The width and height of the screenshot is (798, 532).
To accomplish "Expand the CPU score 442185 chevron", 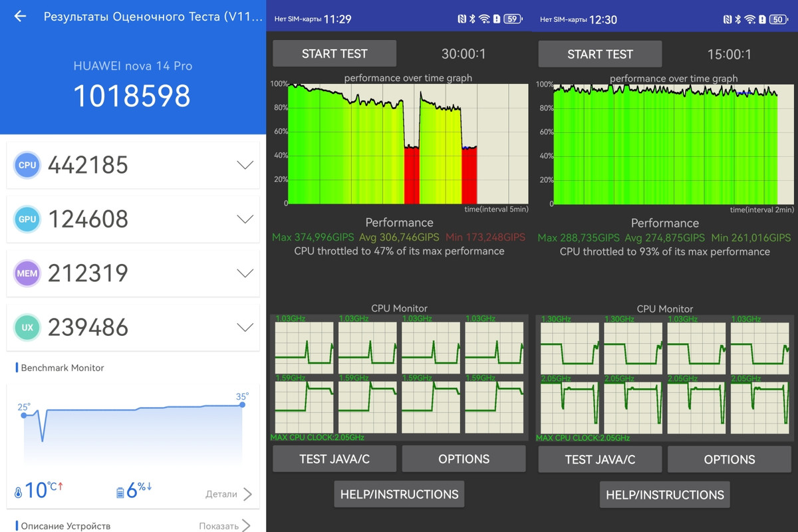I will (x=245, y=165).
